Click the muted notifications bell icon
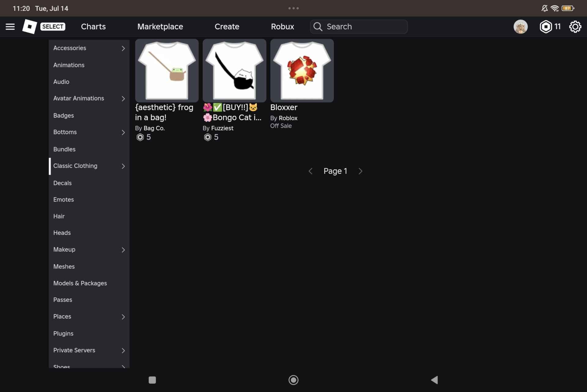This screenshot has width=587, height=392. pos(545,8)
